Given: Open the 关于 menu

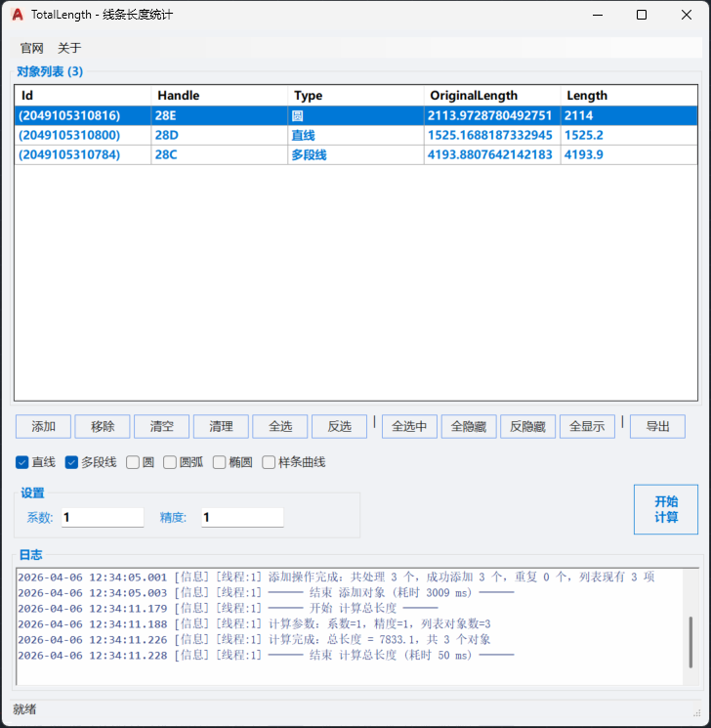Looking at the screenshot, I should tap(69, 48).
